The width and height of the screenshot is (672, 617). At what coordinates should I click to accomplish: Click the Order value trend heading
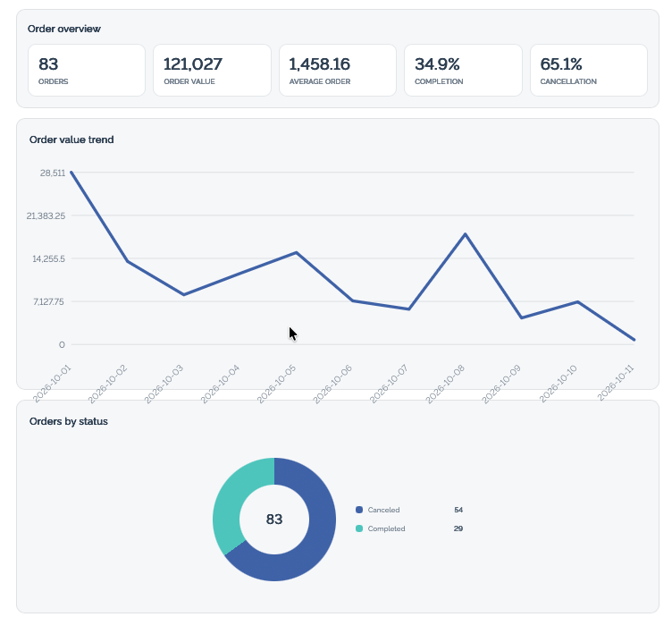click(x=71, y=139)
